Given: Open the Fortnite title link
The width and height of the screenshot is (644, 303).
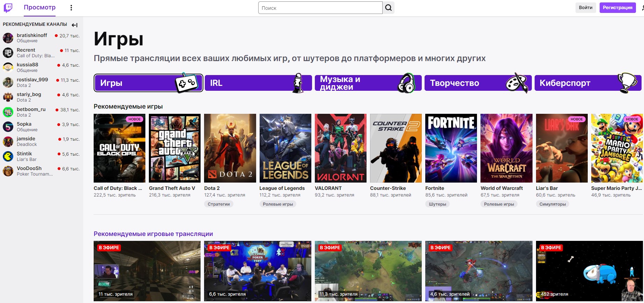Looking at the screenshot, I should (x=435, y=188).
